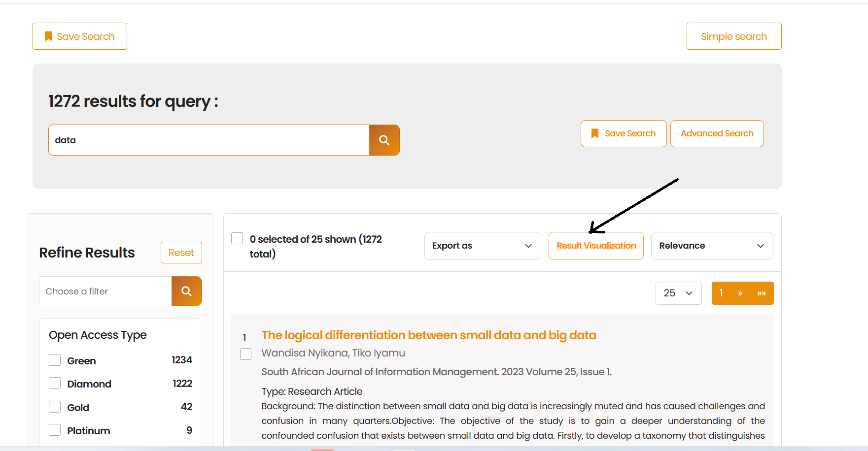
Task: Go to page 1 in pagination
Action: (x=721, y=293)
